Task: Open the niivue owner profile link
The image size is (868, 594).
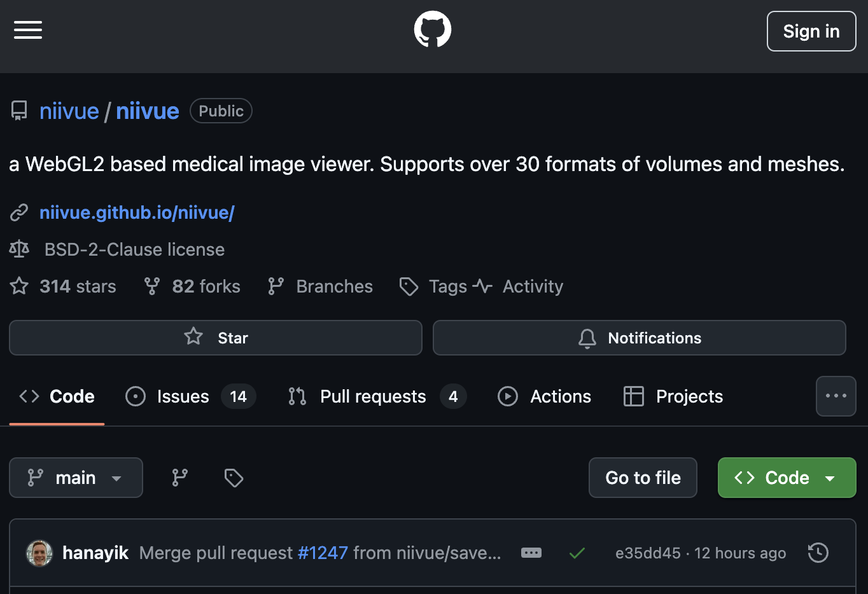Action: coord(69,111)
